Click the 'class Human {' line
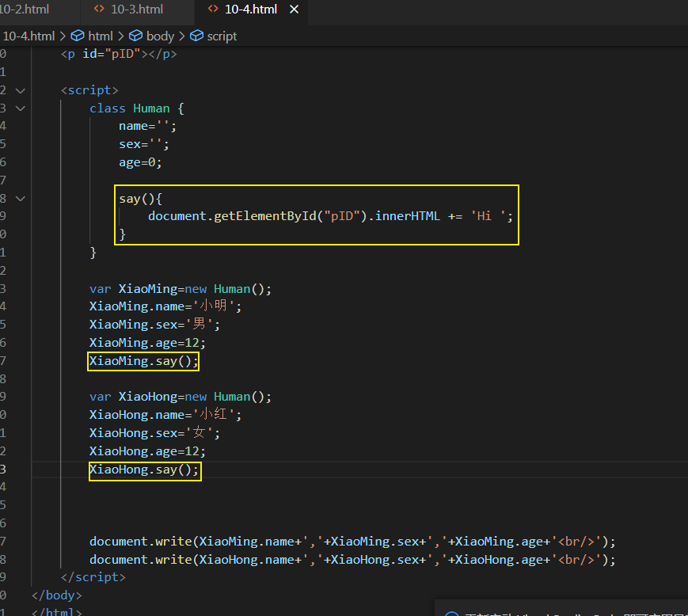The width and height of the screenshot is (688, 616). tap(137, 108)
